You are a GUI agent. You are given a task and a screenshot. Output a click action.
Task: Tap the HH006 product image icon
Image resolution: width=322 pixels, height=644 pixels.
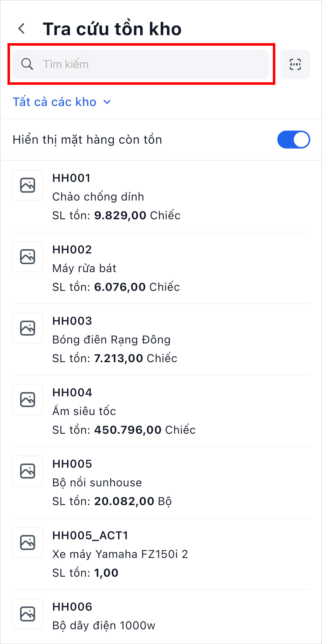click(x=27, y=614)
